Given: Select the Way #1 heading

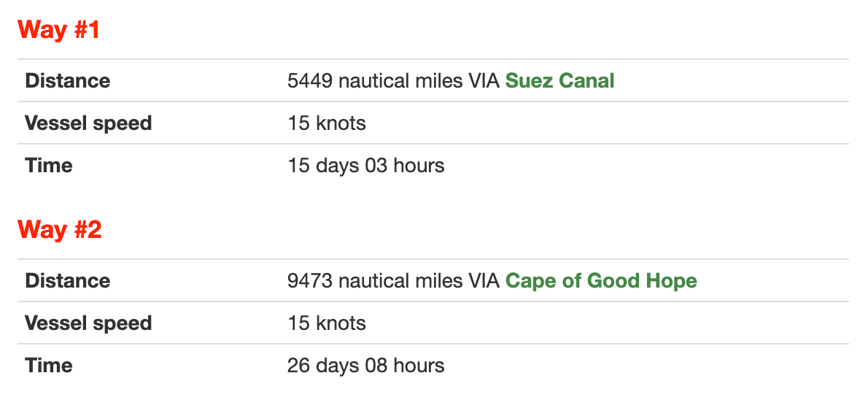Looking at the screenshot, I should point(58,29).
